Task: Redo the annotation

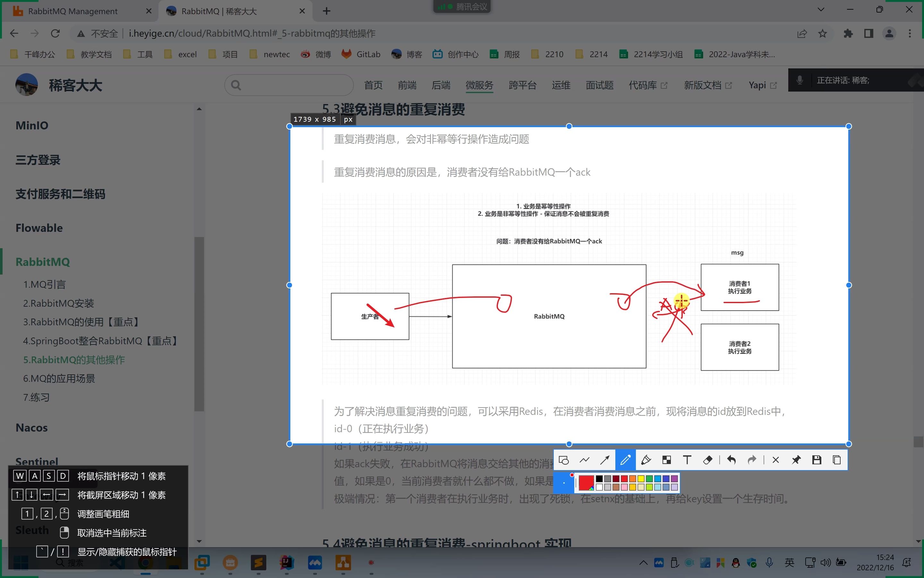Action: 752,460
